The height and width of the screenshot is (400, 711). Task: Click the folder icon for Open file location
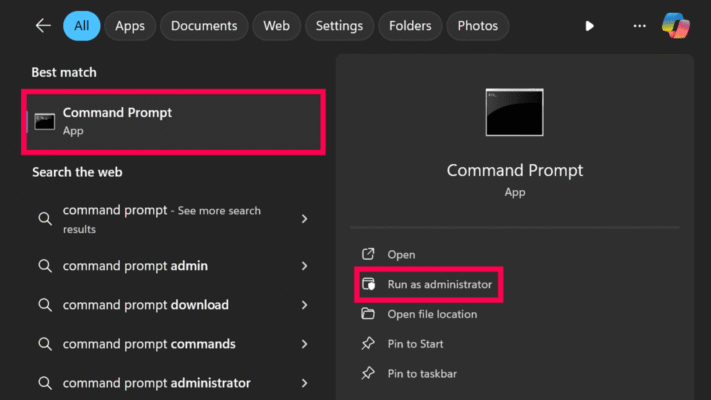click(368, 313)
